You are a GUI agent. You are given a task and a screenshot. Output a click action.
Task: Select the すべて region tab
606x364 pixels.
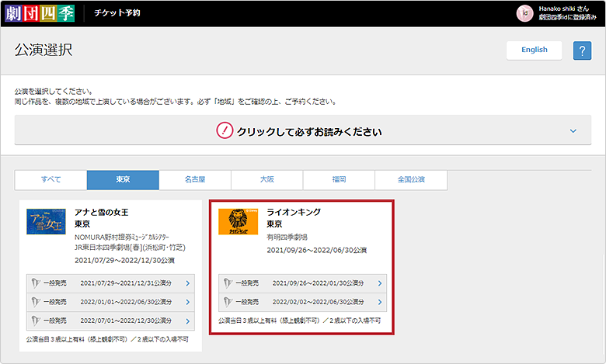[50, 179]
